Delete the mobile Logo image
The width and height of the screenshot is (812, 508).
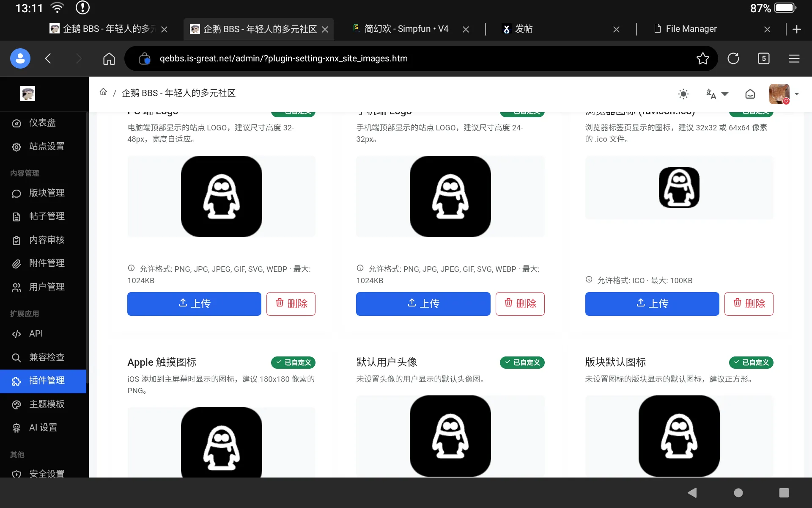click(520, 304)
